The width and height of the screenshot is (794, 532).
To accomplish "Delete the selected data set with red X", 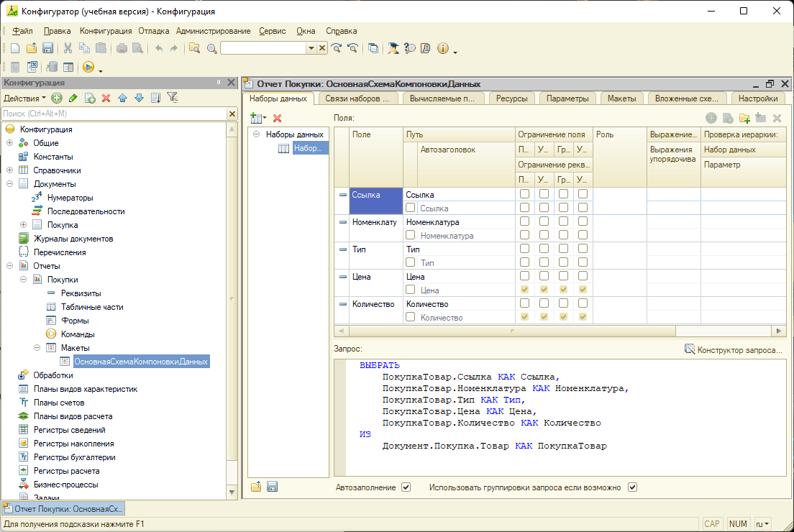I will (277, 118).
